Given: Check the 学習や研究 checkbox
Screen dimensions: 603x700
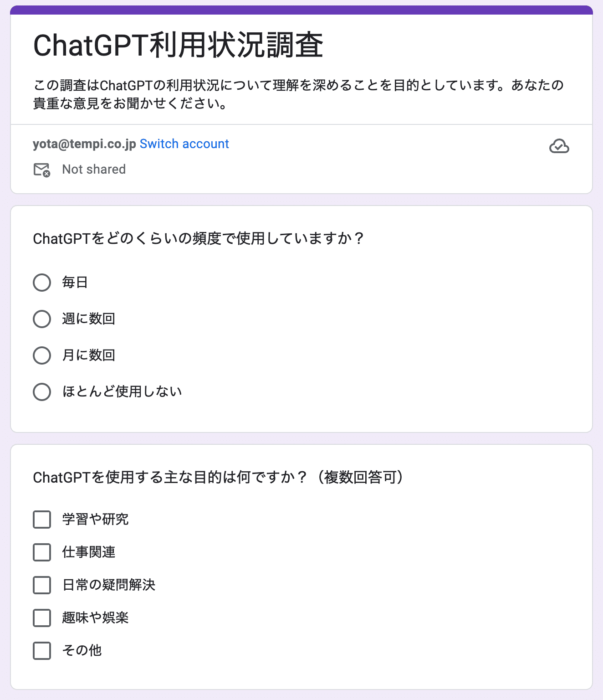Looking at the screenshot, I should (x=42, y=520).
